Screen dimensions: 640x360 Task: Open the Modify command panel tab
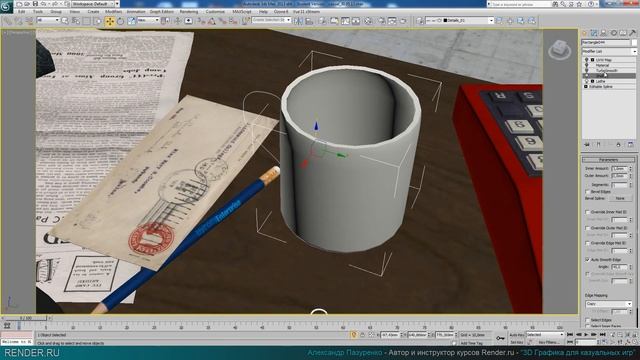point(594,33)
